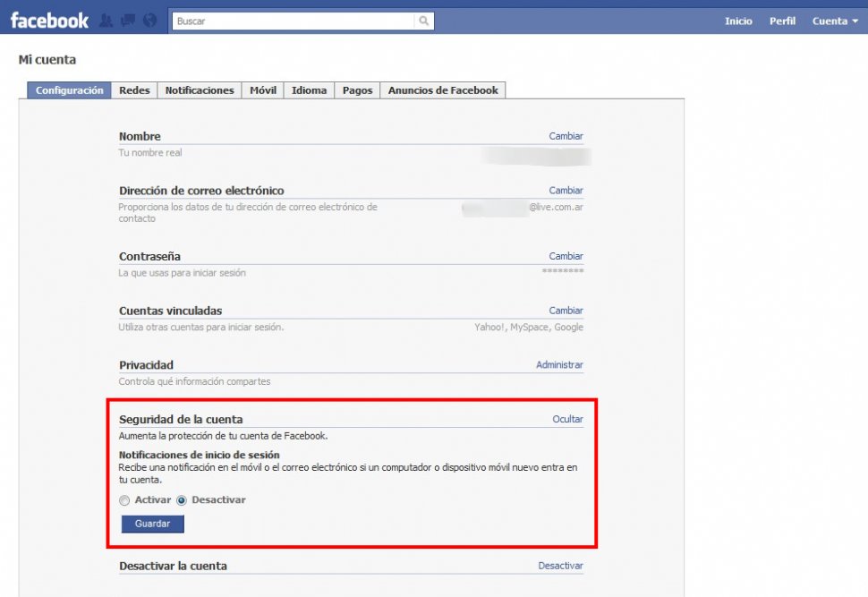Open the Móvil tab
Viewport: 868px width, 597px height.
coord(263,90)
